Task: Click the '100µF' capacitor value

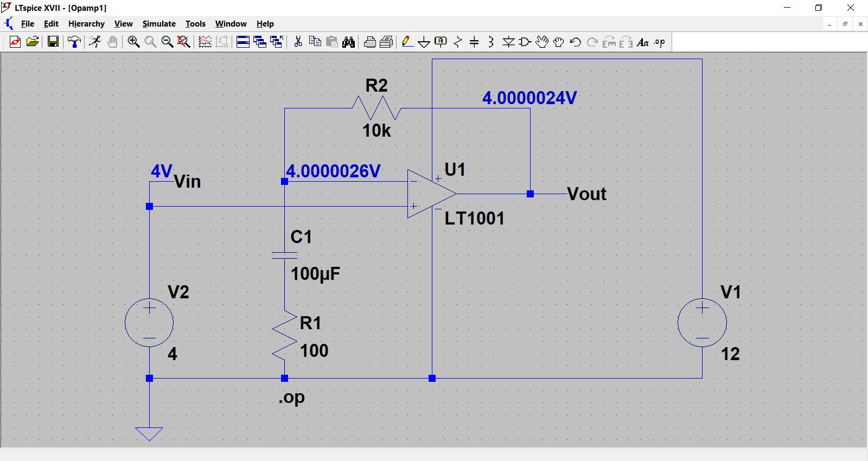Action: point(315,273)
